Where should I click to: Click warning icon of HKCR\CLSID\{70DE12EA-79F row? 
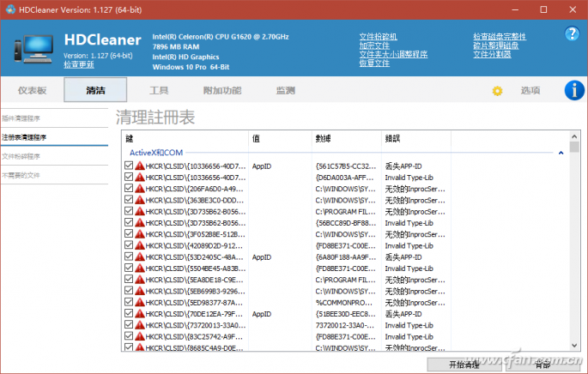pyautogui.click(x=140, y=314)
